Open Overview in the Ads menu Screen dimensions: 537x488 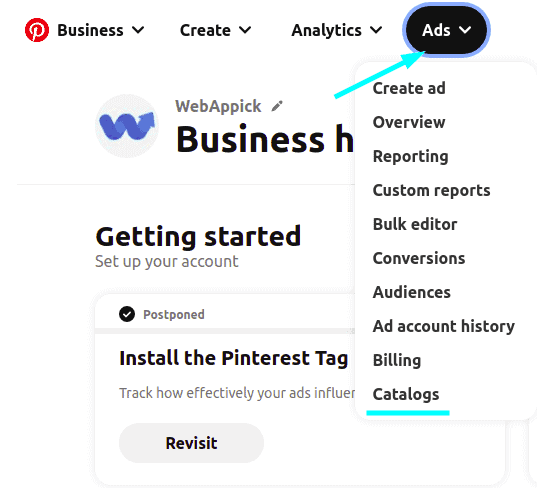point(409,122)
